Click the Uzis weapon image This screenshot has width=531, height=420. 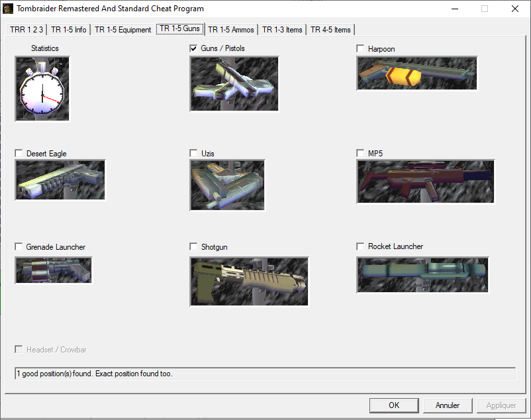click(227, 185)
